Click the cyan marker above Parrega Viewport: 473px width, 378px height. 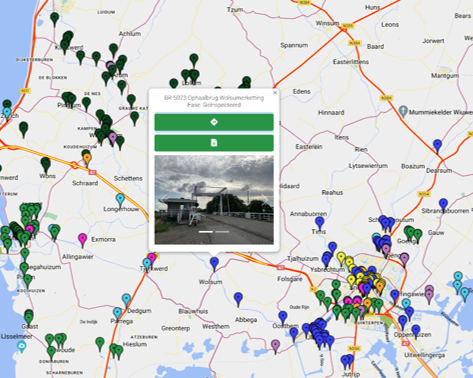click(117, 314)
